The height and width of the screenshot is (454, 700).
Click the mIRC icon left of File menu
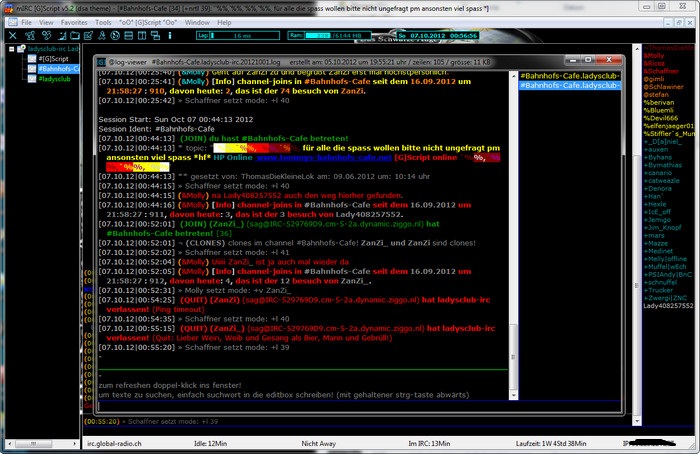[x=13, y=22]
